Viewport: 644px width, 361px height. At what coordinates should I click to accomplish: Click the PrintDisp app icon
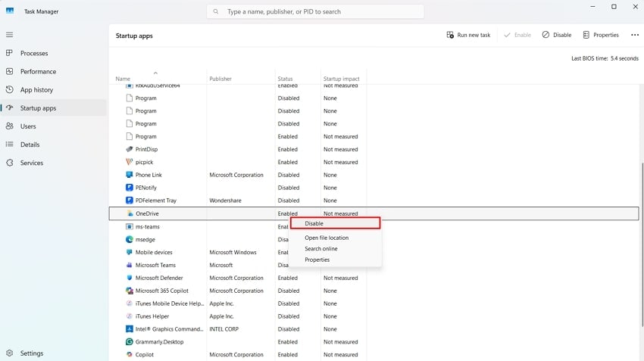[x=130, y=149]
